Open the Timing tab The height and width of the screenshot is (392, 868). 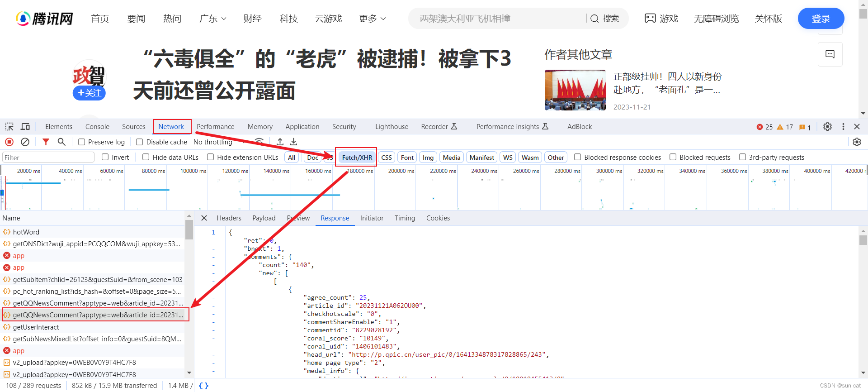pyautogui.click(x=405, y=218)
